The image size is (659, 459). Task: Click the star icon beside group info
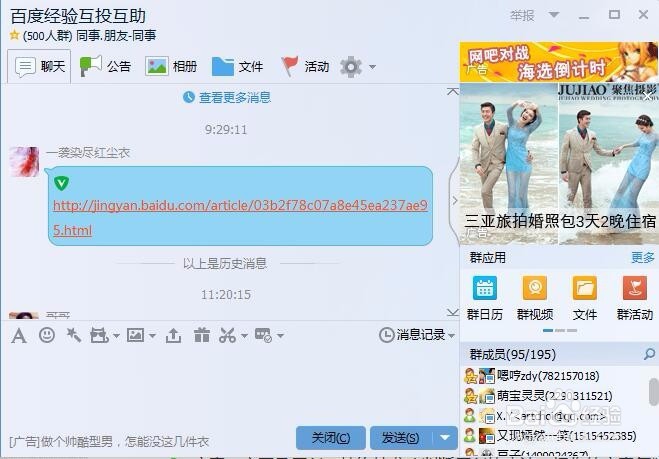[x=14, y=35]
